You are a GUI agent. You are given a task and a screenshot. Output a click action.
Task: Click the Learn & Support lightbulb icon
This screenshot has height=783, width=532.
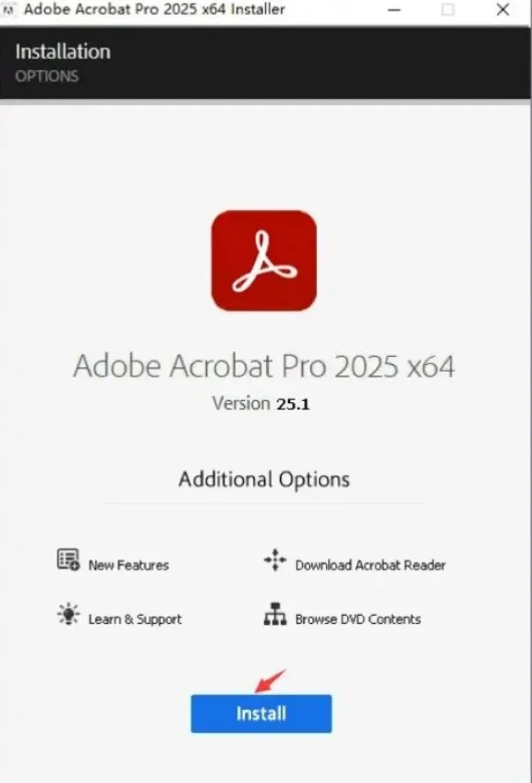click(x=68, y=614)
